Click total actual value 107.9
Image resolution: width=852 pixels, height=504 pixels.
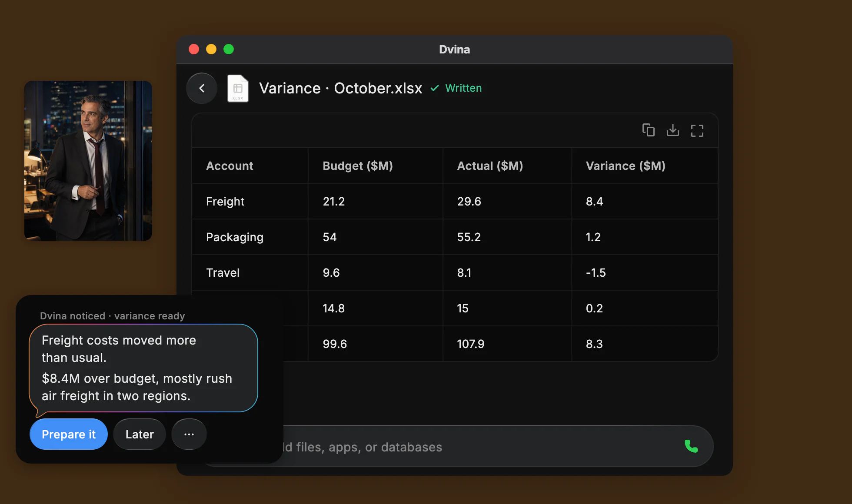click(470, 344)
